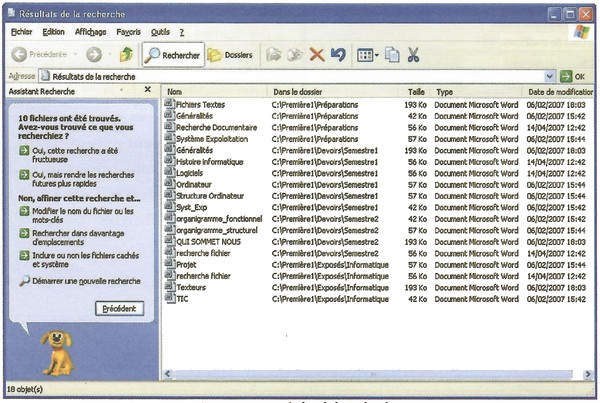Click the red Delete X icon

coord(317,55)
